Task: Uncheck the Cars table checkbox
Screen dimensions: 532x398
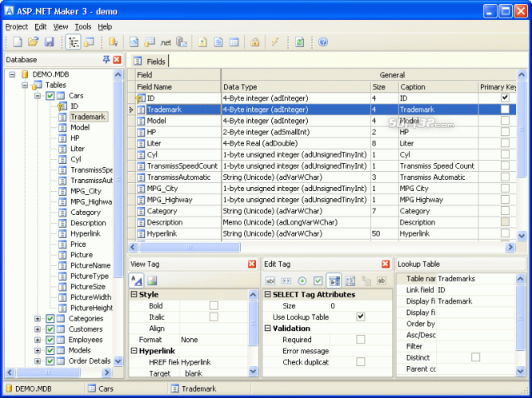Action: 50,96
